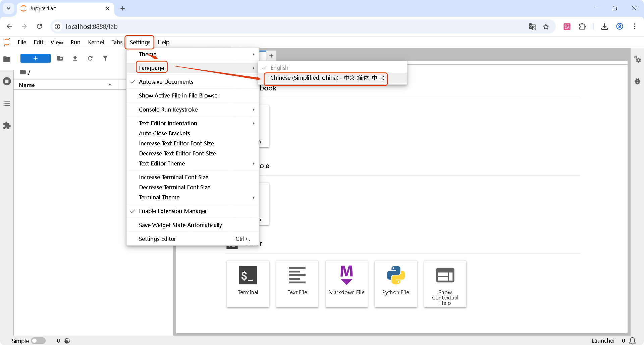
Task: Click Increase Text Editor Font Size
Action: tap(193, 143)
